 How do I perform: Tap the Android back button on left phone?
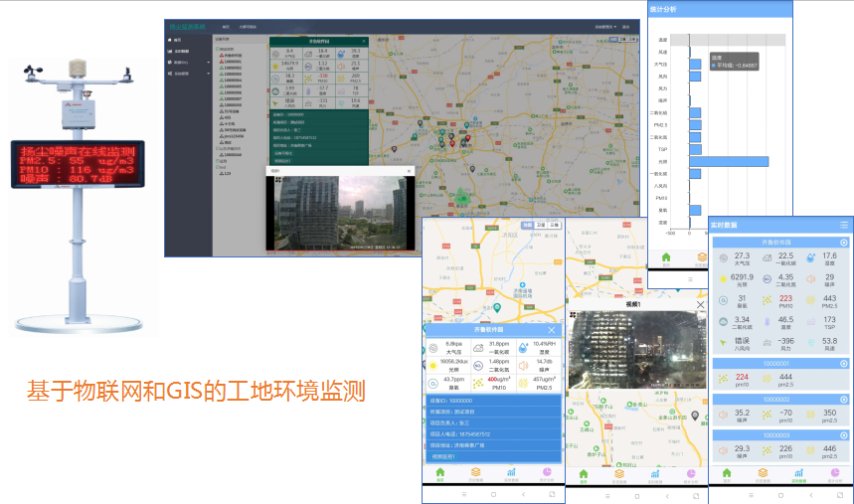(523, 495)
